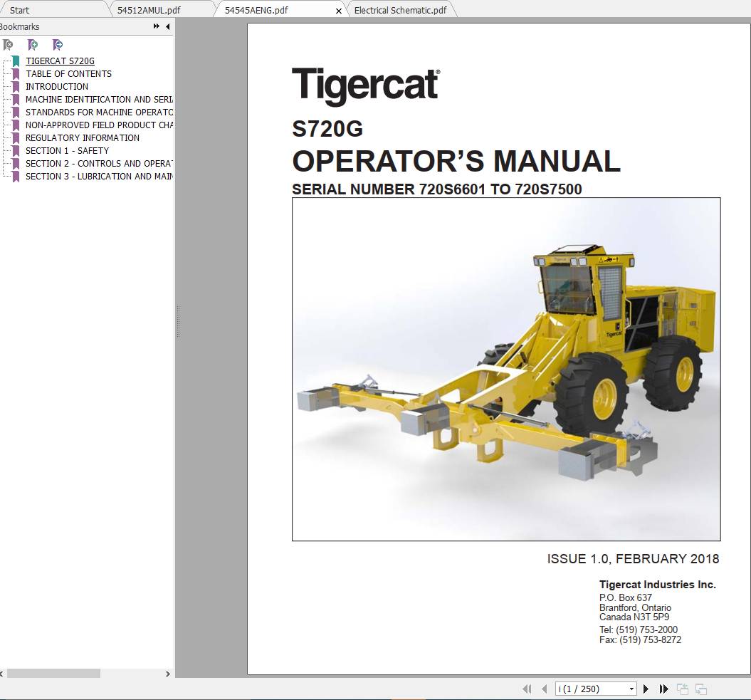Open the TABLE OF CONTENTS bookmark
The height and width of the screenshot is (700, 751).
pyautogui.click(x=68, y=73)
